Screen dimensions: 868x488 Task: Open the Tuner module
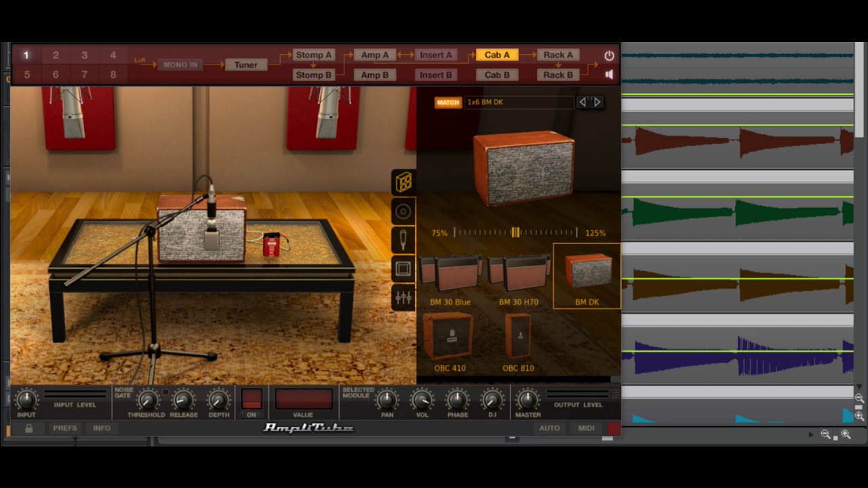[245, 65]
